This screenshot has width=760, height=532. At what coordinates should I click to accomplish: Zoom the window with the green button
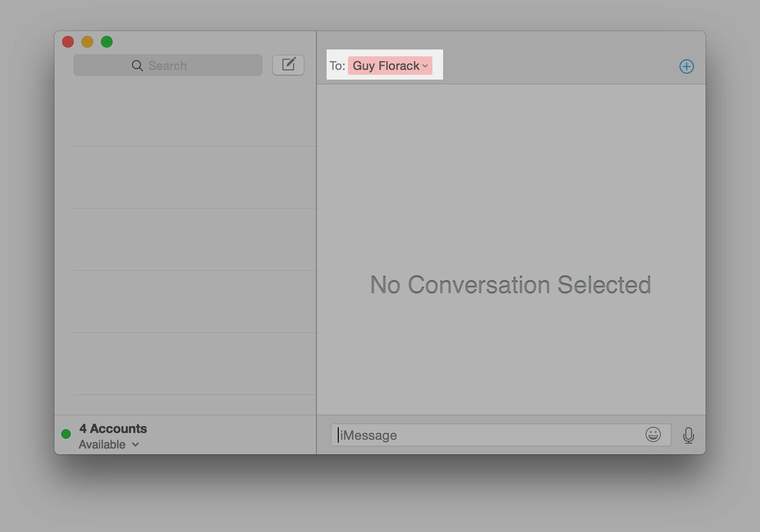tap(107, 42)
